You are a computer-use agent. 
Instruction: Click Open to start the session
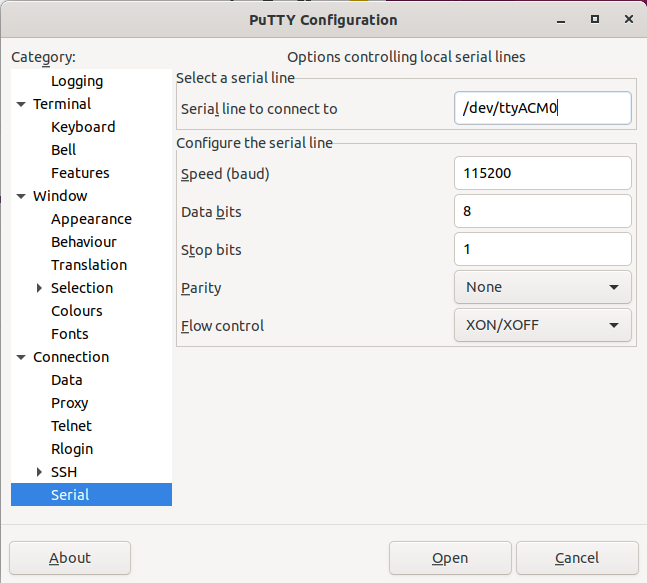click(450, 558)
